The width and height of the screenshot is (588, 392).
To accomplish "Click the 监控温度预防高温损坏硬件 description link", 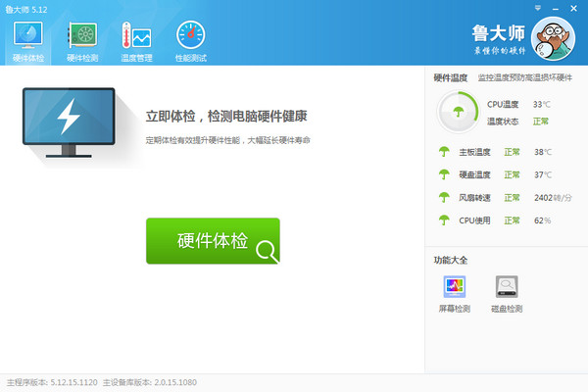I will (525, 77).
